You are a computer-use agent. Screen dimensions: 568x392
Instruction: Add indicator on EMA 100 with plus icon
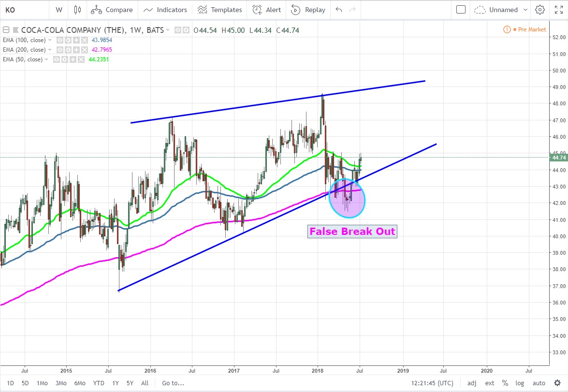pos(76,40)
